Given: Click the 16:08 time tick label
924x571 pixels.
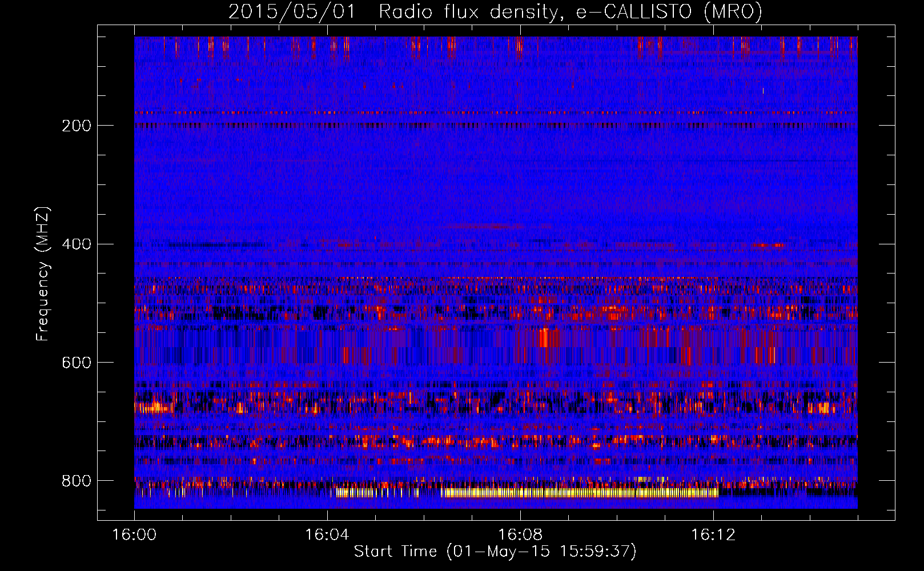Looking at the screenshot, I should tap(520, 534).
